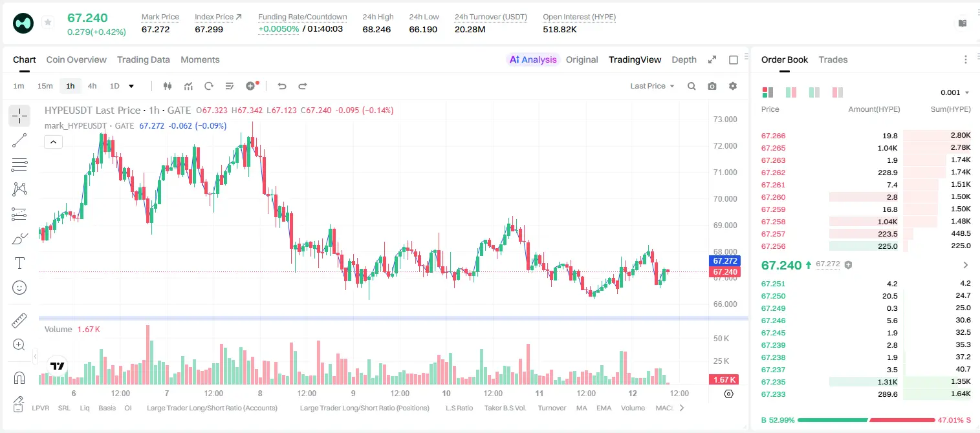The width and height of the screenshot is (980, 433).
Task: Open the Coin Overview tab
Action: (76, 59)
